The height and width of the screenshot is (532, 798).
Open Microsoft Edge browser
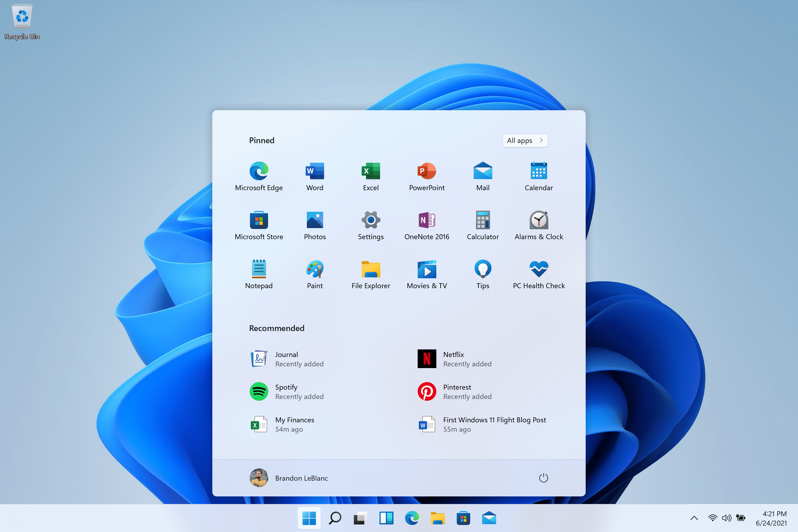(x=259, y=171)
